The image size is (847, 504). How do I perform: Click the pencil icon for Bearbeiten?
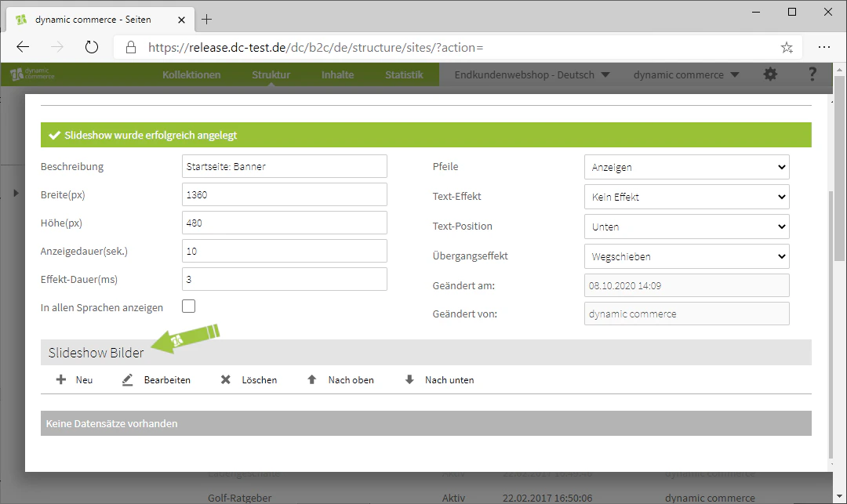click(x=128, y=380)
